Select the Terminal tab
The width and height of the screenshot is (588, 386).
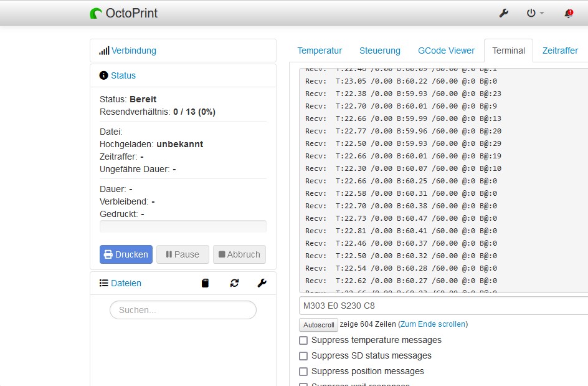[x=508, y=51]
